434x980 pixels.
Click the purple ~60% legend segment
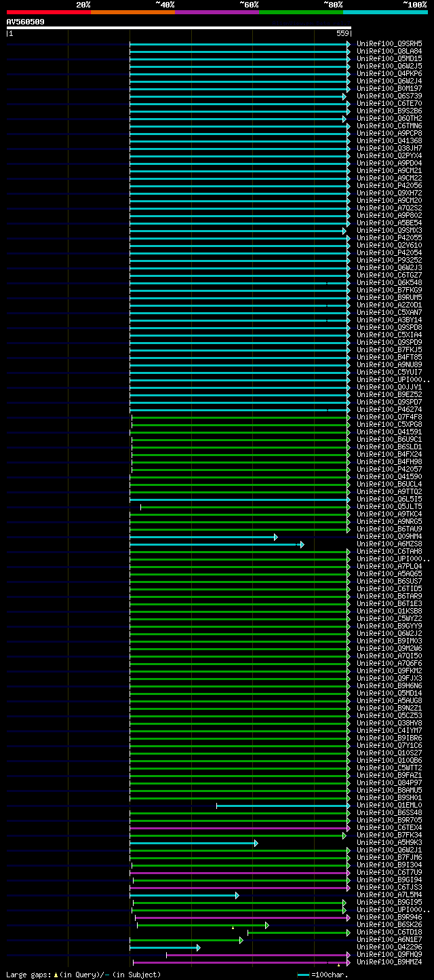coord(216,12)
